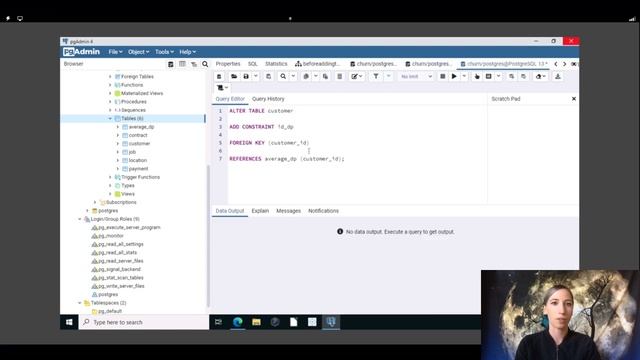Click the Filtered Rows icon in the Browser header
The image size is (640, 360).
[193, 64]
